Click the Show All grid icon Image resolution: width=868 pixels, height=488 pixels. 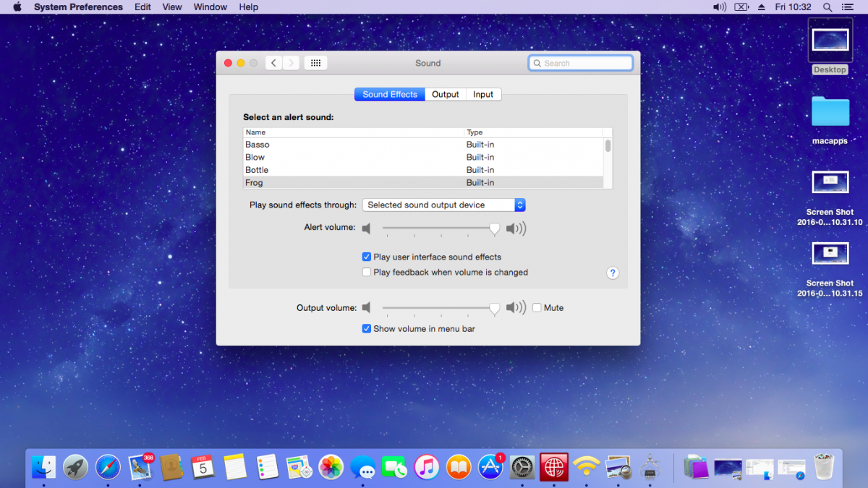[315, 63]
